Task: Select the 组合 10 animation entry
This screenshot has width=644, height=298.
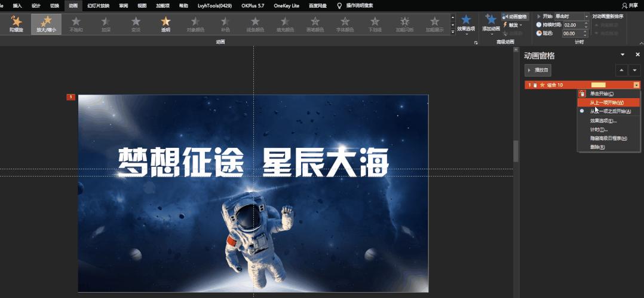Action: pos(582,85)
